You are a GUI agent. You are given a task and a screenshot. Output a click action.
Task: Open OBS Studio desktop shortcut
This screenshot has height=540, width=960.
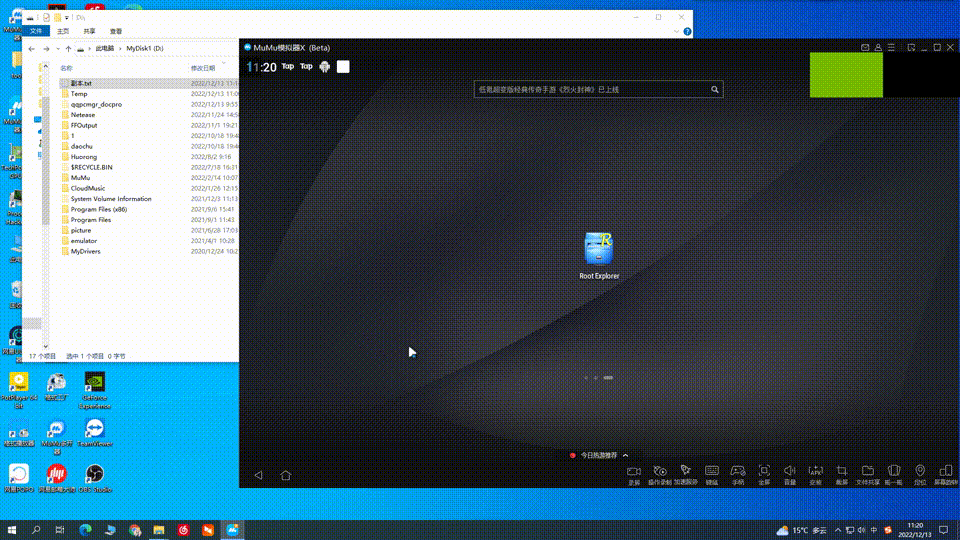94,479
